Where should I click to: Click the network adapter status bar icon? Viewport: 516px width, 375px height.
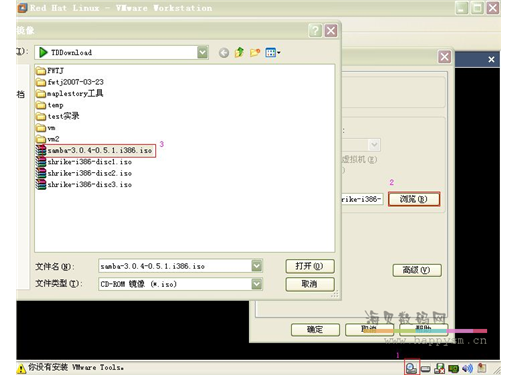(x=439, y=368)
